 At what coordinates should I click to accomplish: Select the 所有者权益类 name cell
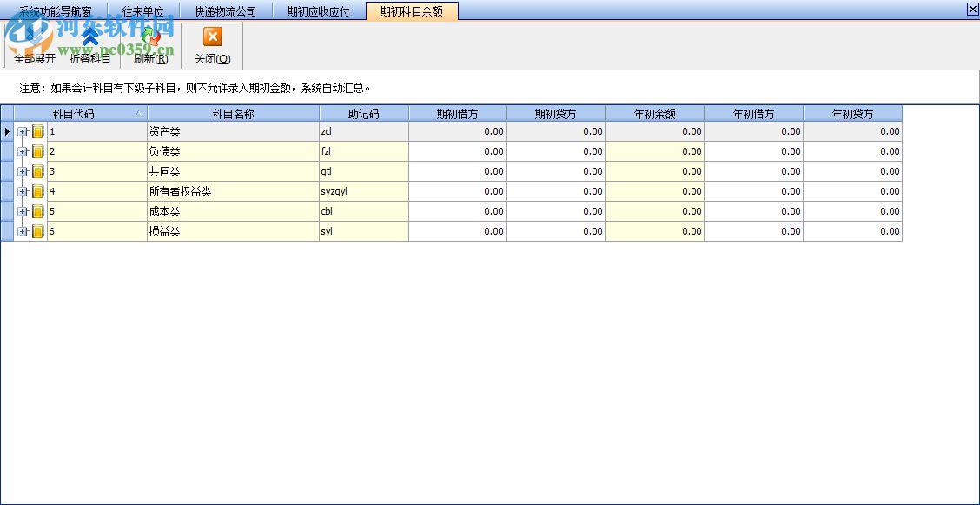pyautogui.click(x=233, y=192)
